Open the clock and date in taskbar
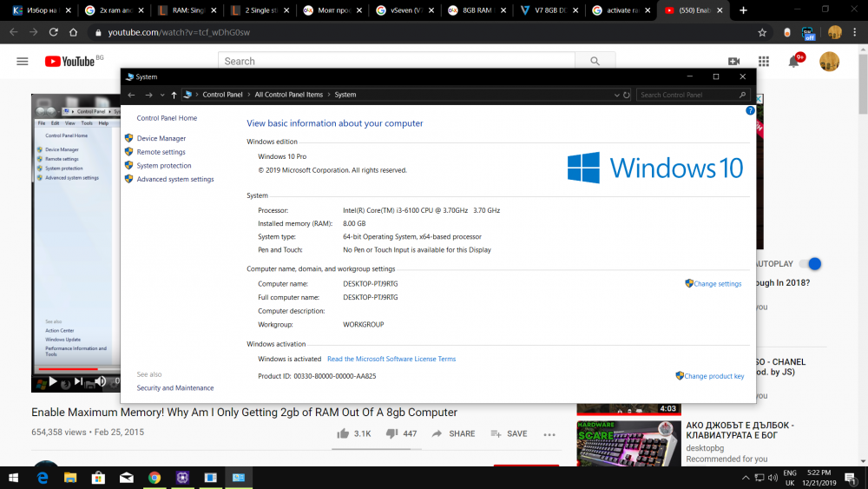This screenshot has height=489, width=868. coord(819,478)
